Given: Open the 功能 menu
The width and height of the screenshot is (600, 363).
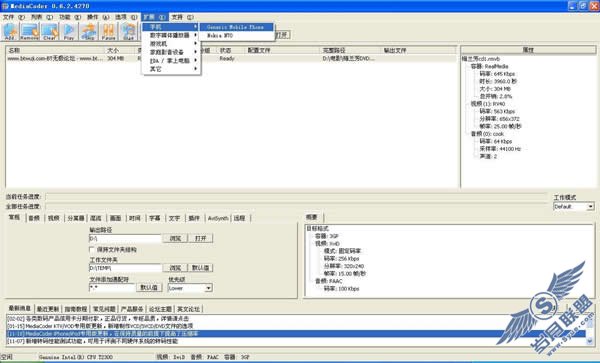Looking at the screenshot, I should (x=70, y=17).
